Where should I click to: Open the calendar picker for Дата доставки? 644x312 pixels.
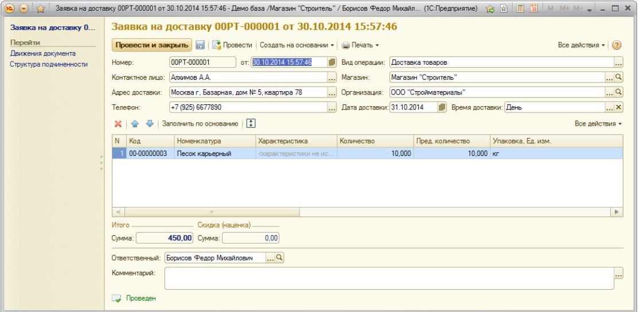(x=442, y=107)
